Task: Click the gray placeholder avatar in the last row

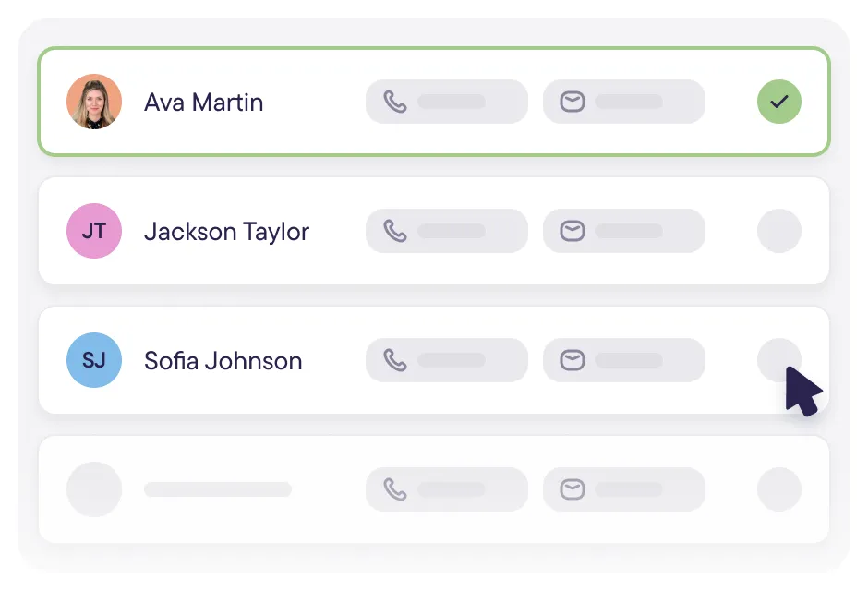Action: (94, 489)
